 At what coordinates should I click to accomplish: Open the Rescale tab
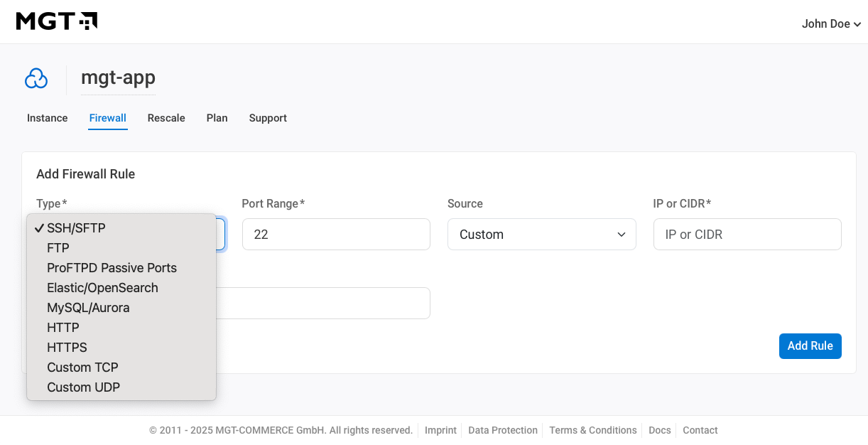pos(166,118)
